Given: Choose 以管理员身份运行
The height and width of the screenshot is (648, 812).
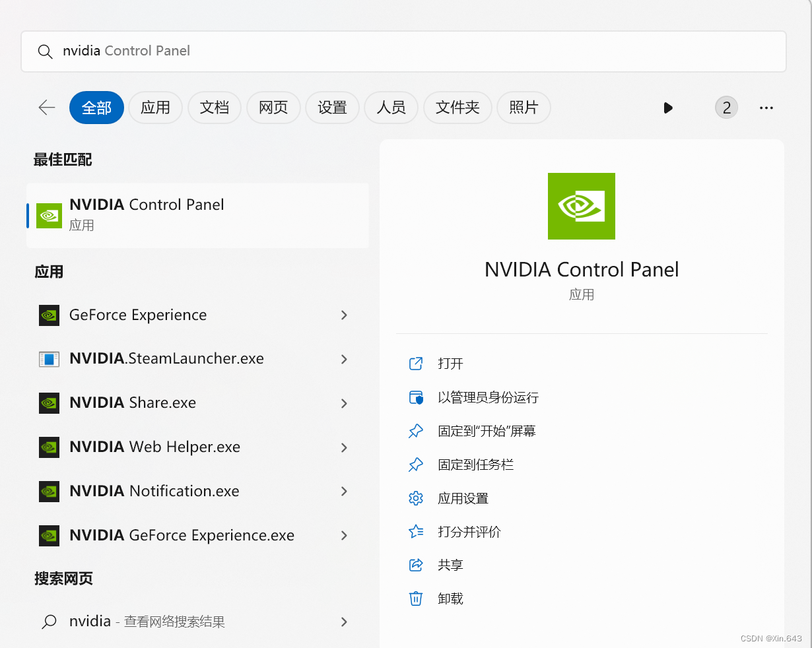Looking at the screenshot, I should pyautogui.click(x=488, y=397).
